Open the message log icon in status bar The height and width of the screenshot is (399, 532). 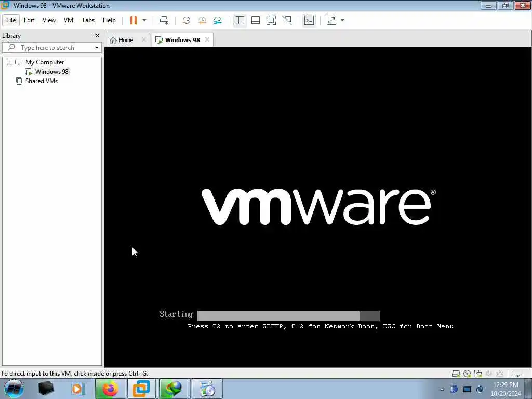click(x=516, y=374)
